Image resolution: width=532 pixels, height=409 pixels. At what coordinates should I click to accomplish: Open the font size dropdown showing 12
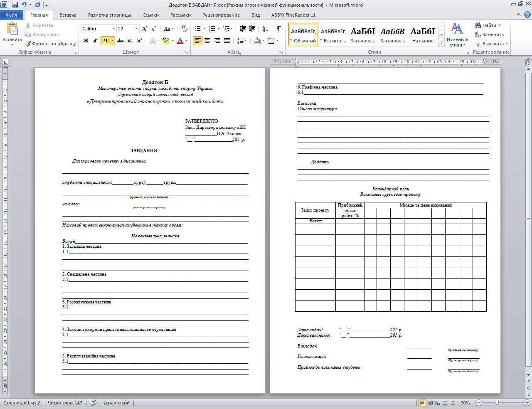tap(136, 29)
